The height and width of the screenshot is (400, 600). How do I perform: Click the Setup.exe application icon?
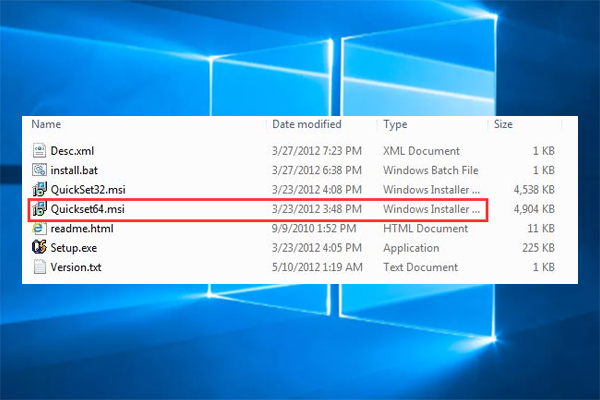[39, 248]
